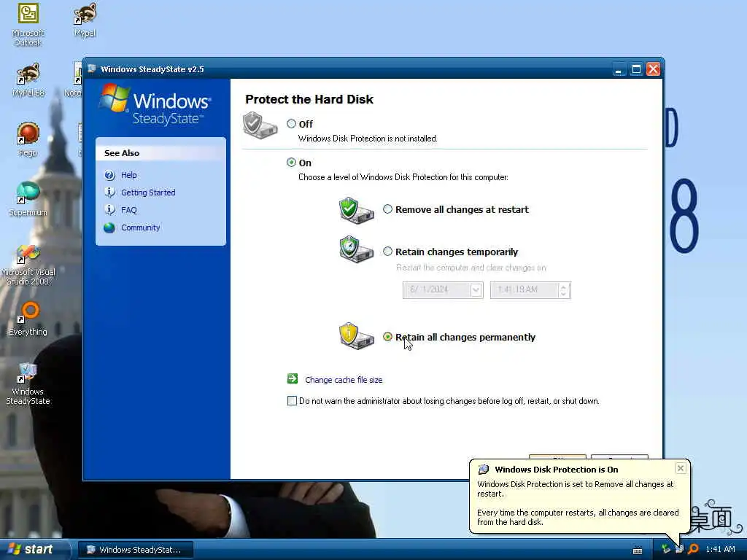Click the green arrow beside Change cache file size
The image size is (747, 560).
coord(293,378)
